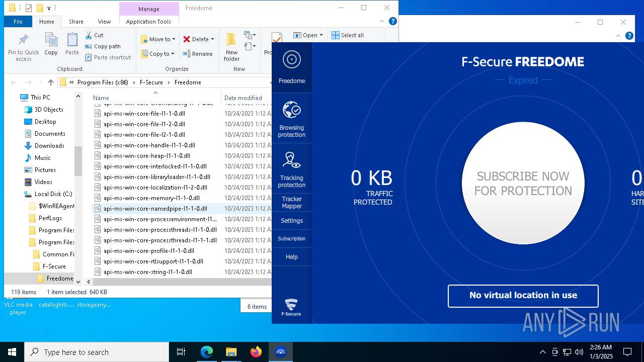
Task: Click the Copy ribbon icon
Action: (51, 44)
